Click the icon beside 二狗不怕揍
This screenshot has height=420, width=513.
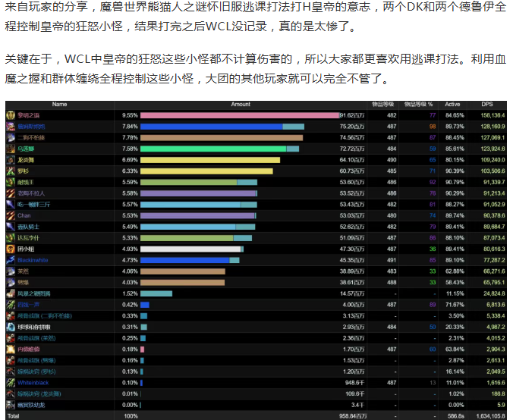[x=11, y=137]
